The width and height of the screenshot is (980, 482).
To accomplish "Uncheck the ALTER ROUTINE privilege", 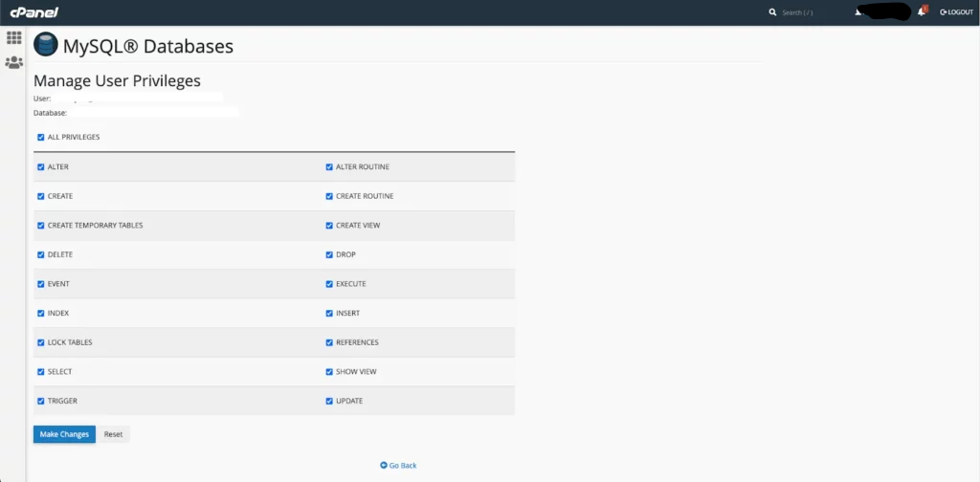I will 329,166.
